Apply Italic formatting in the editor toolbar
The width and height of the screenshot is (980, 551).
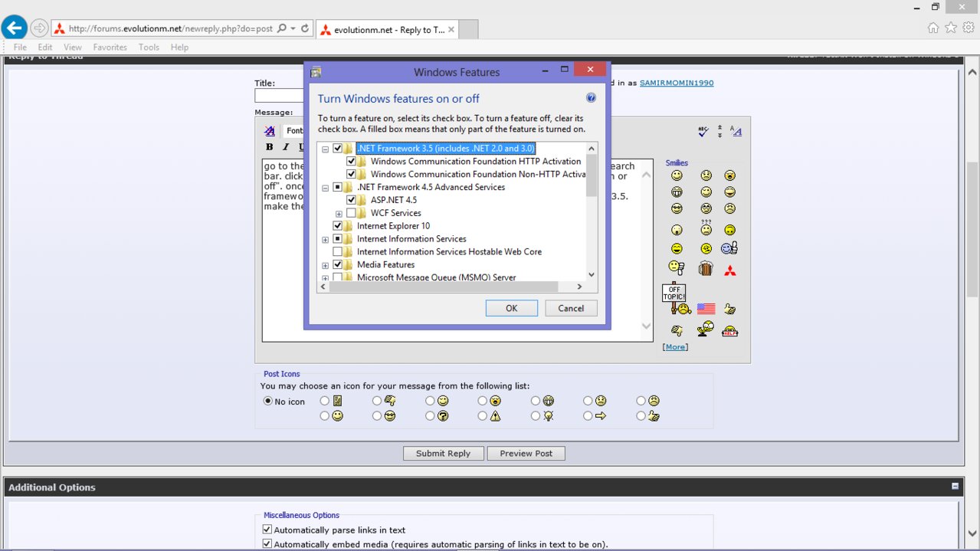pos(285,147)
